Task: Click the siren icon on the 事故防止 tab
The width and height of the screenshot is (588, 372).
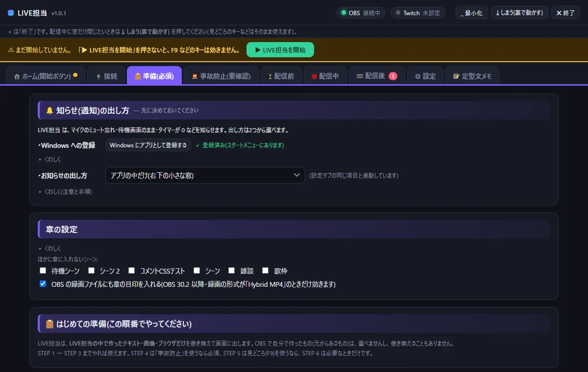Action: click(x=195, y=76)
